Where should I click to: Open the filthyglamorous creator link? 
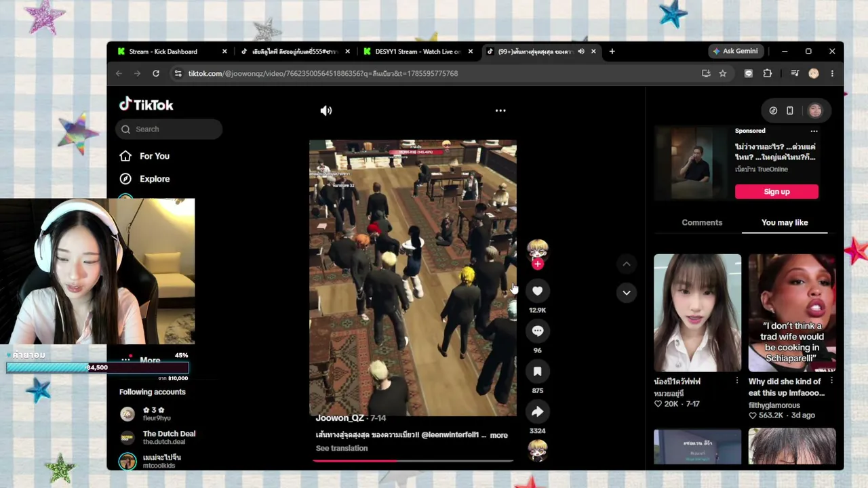[x=774, y=405]
